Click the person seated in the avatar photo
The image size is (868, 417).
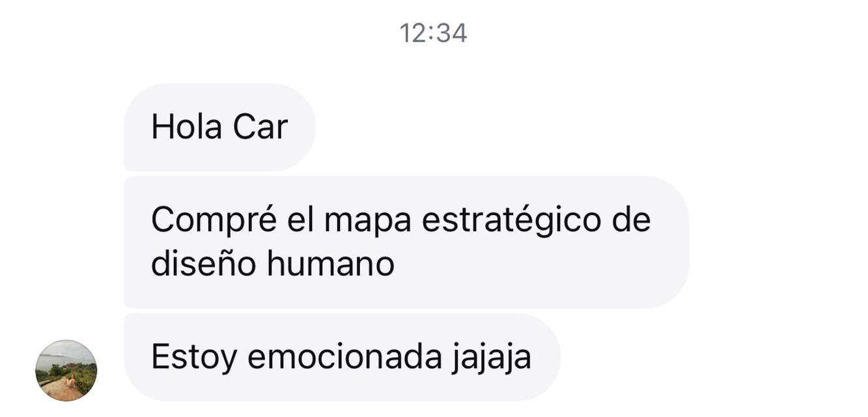tap(70, 382)
